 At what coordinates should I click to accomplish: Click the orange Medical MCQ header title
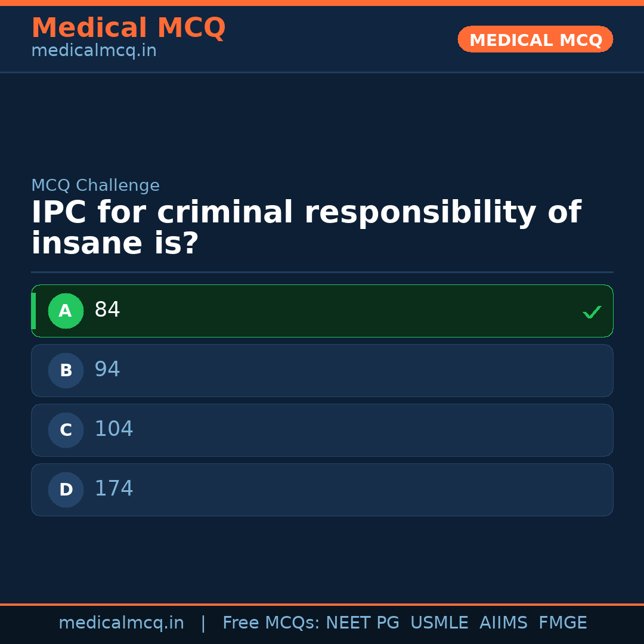(128, 28)
